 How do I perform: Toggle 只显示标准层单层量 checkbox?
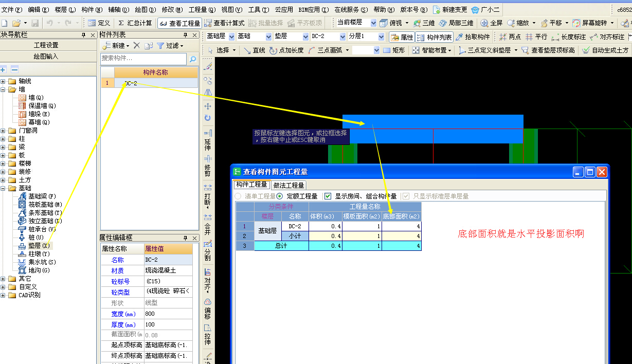pos(406,196)
